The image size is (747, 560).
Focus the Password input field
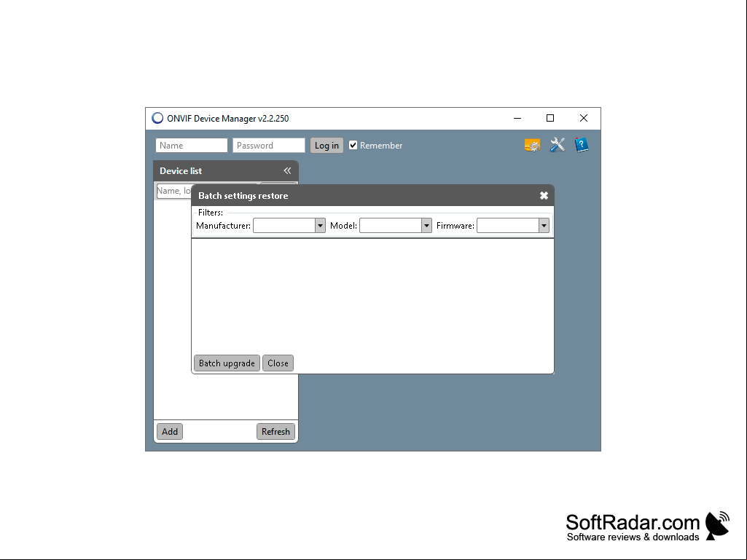pos(269,145)
